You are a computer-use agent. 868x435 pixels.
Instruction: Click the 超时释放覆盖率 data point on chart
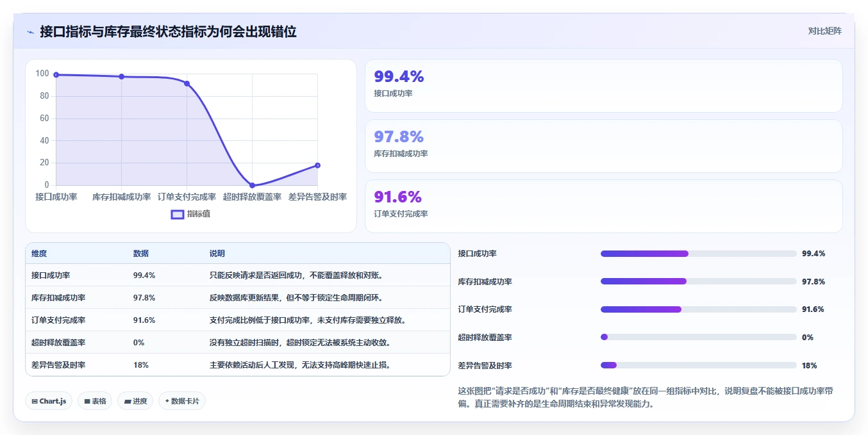click(253, 185)
